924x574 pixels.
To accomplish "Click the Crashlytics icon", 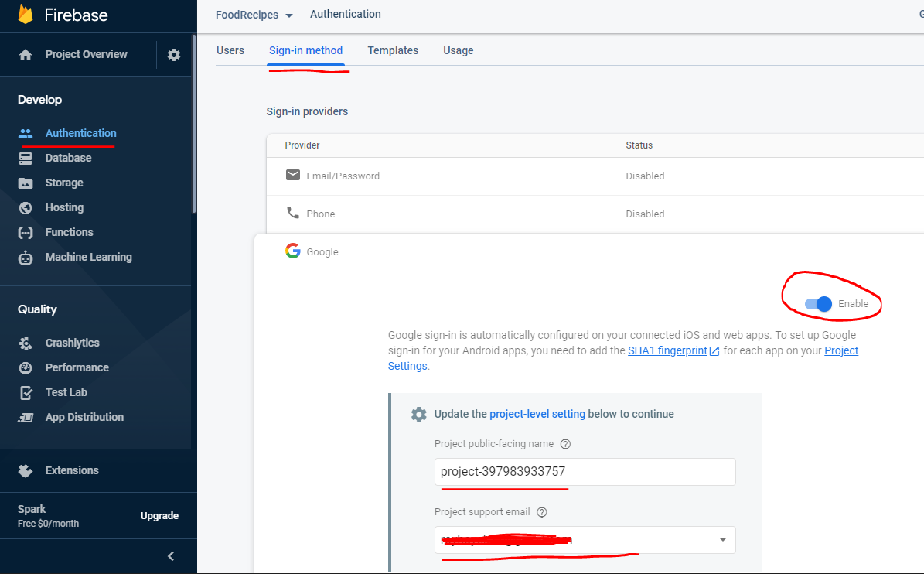I will coord(26,343).
